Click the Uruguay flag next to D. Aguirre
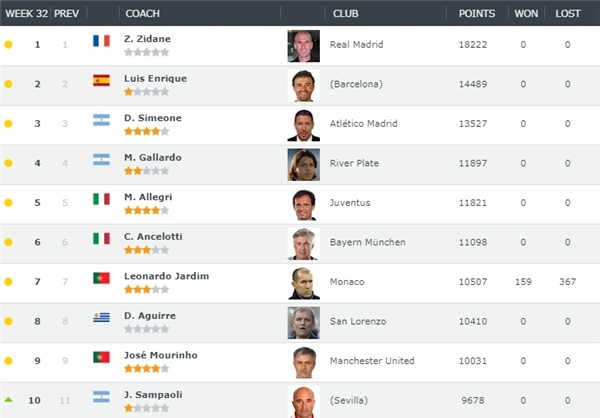Screen dimensions: 600x418 (101, 317)
